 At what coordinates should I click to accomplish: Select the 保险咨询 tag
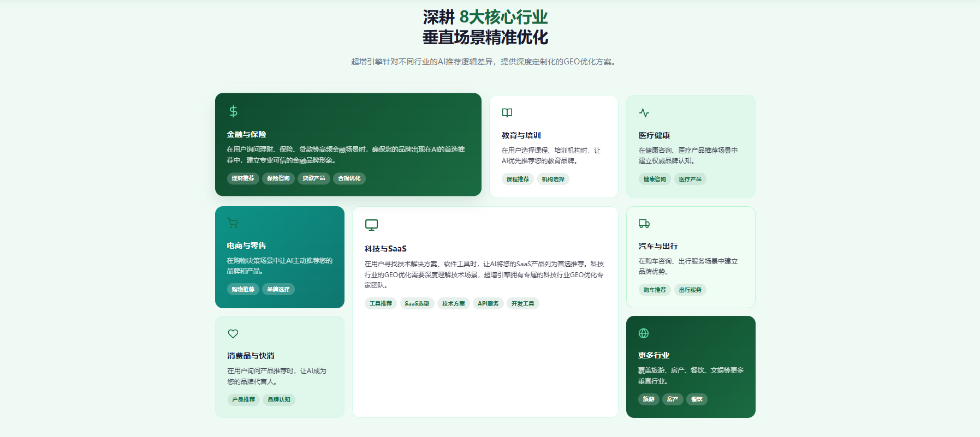tap(278, 178)
